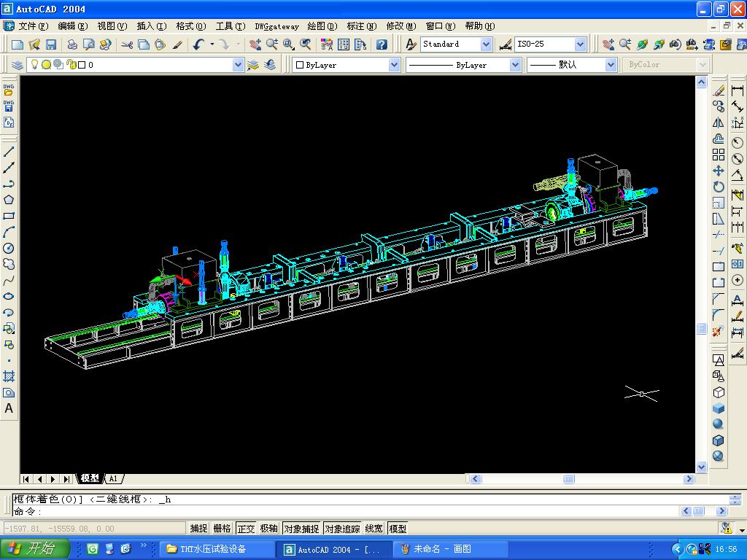This screenshot has width=747, height=560.
Task: Select the Hatch tool
Action: click(x=9, y=376)
